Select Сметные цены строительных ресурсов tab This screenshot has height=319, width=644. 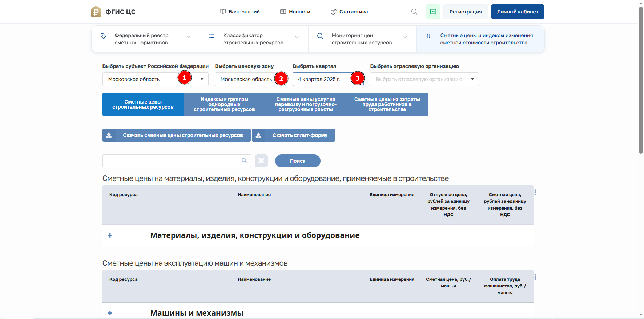(143, 104)
